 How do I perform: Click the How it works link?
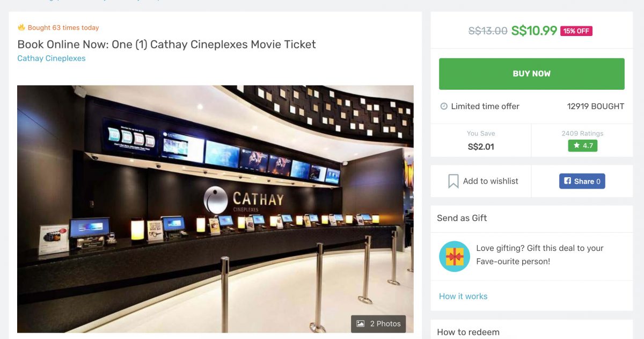click(463, 296)
